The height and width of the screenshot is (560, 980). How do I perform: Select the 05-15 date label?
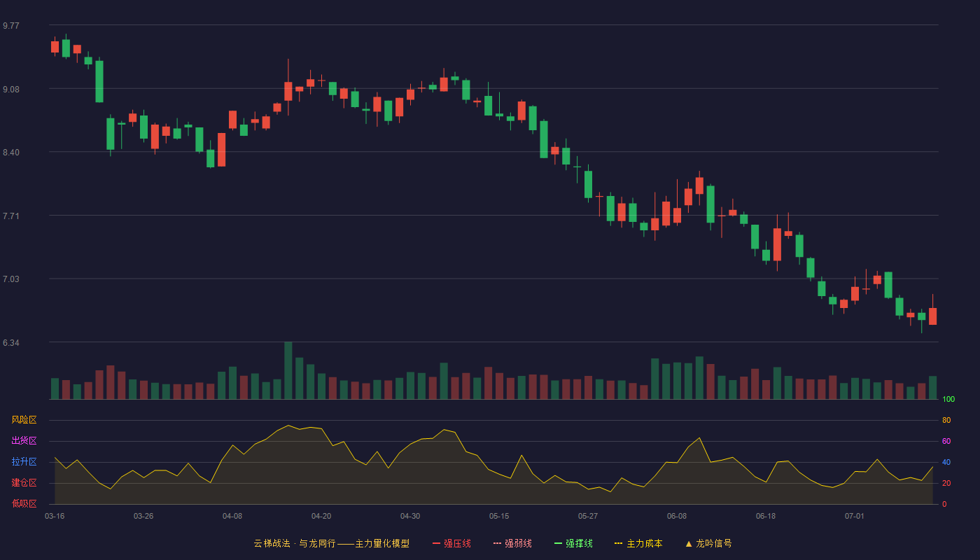pyautogui.click(x=499, y=516)
